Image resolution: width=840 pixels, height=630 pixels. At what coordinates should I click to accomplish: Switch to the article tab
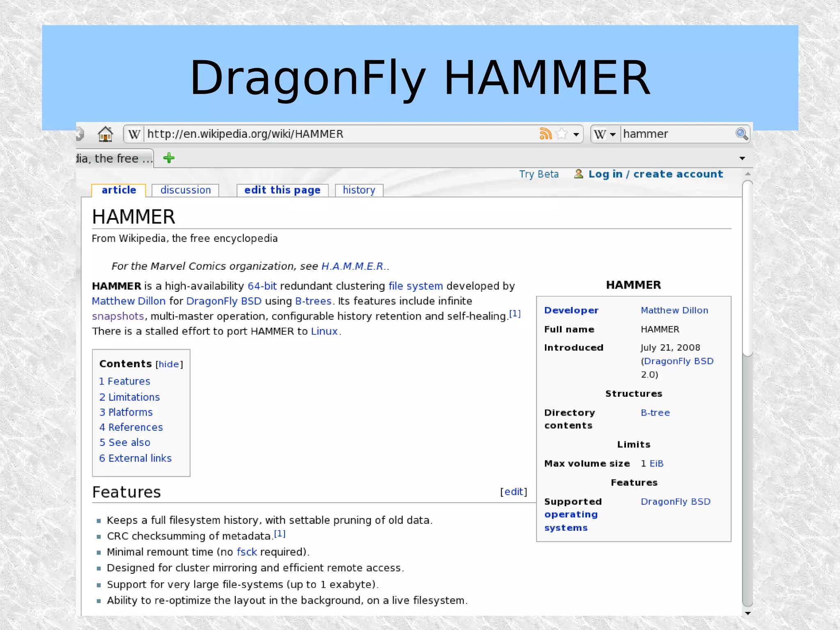119,190
